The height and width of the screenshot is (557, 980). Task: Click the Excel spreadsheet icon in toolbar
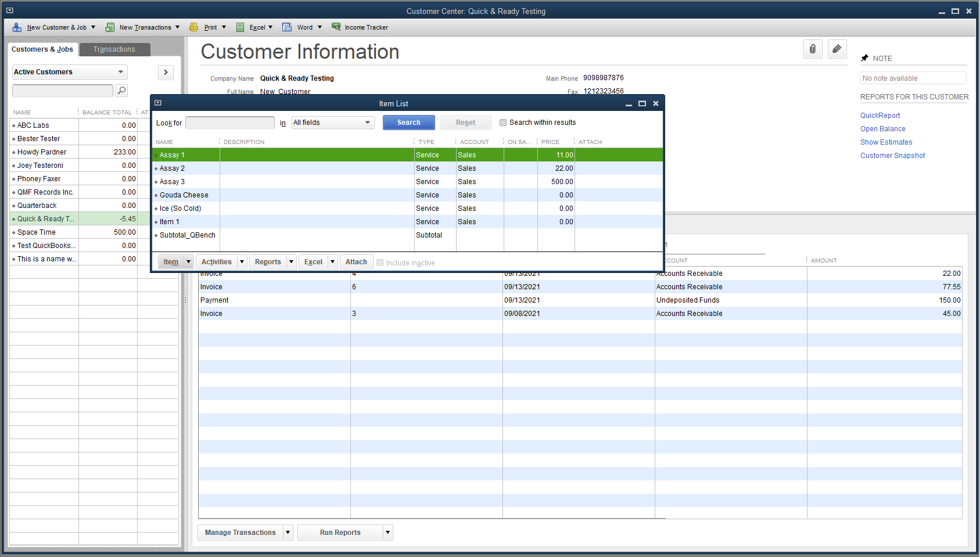click(240, 27)
